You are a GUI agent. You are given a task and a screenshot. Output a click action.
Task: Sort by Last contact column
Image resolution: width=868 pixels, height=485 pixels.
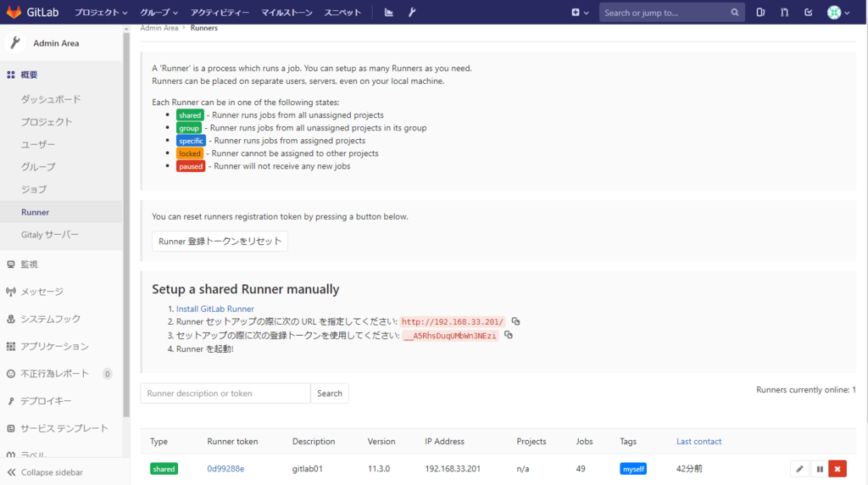pyautogui.click(x=698, y=441)
